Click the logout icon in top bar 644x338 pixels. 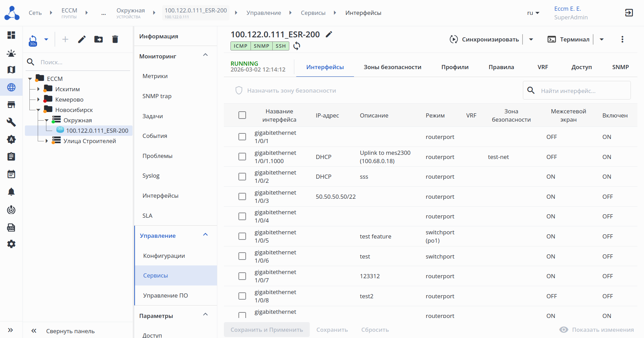tap(629, 13)
